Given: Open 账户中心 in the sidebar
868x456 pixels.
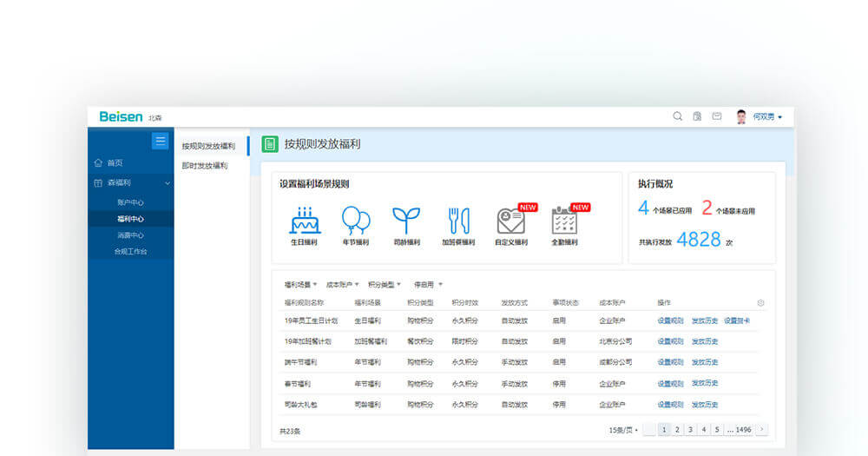Looking at the screenshot, I should pyautogui.click(x=131, y=202).
